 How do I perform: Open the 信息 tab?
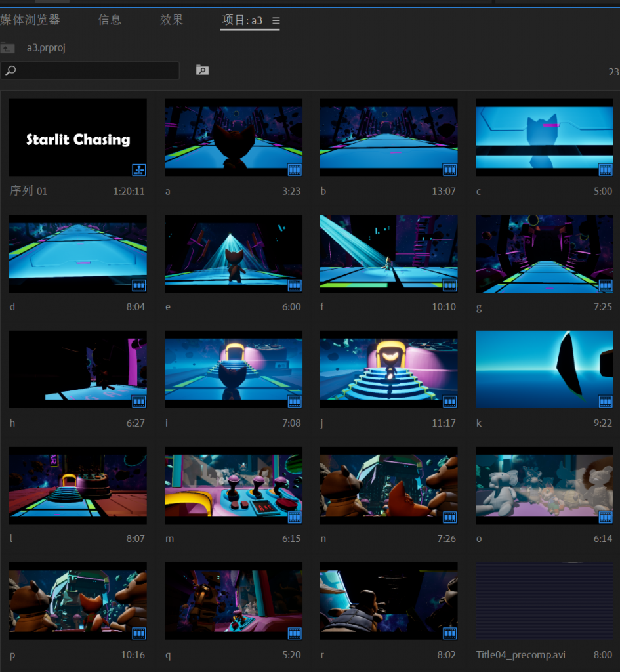point(110,20)
